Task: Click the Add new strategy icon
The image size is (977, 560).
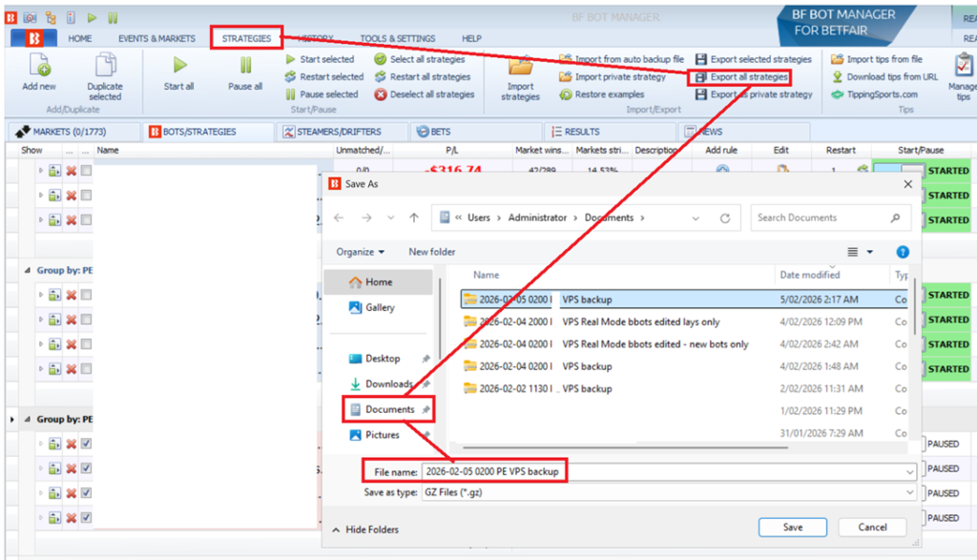Action: click(x=39, y=67)
